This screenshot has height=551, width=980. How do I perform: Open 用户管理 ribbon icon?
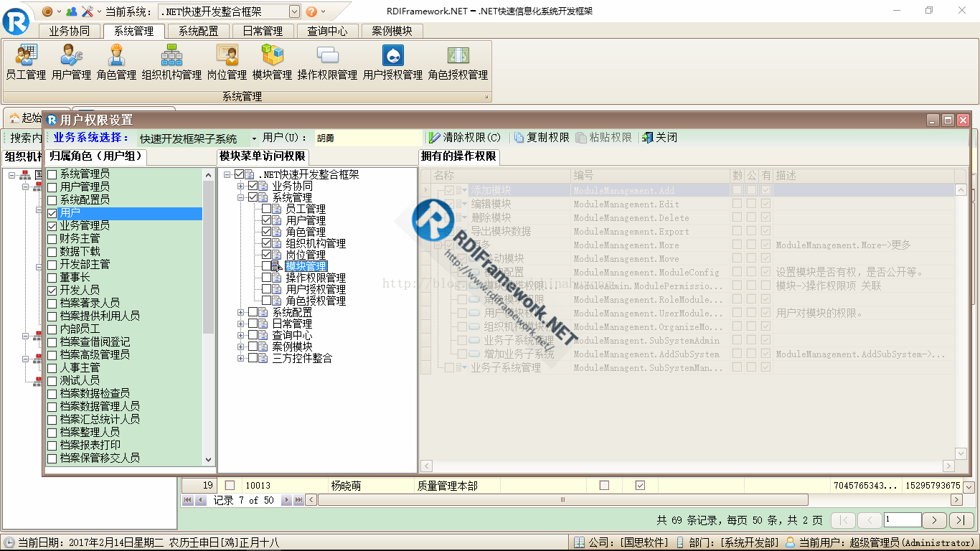(x=71, y=62)
